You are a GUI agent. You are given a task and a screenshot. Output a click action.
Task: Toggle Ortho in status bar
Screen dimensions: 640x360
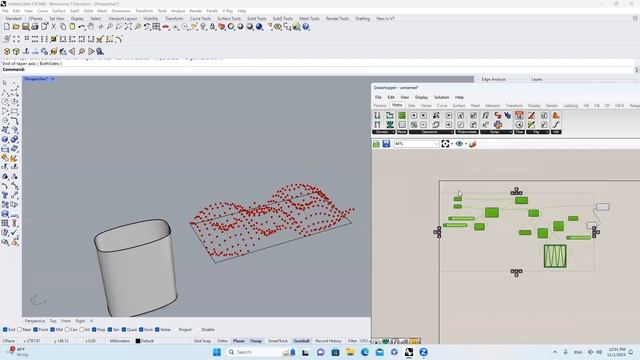222,341
